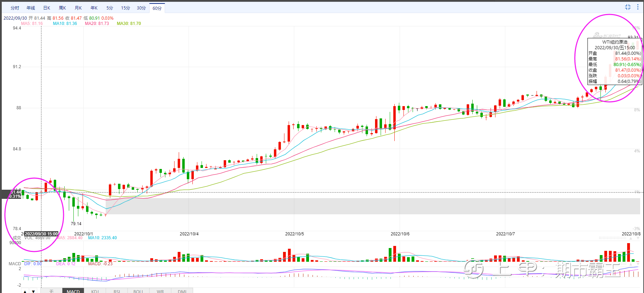Click the down arrow below indicator panel
This screenshot has width=644, height=293.
coord(33,291)
